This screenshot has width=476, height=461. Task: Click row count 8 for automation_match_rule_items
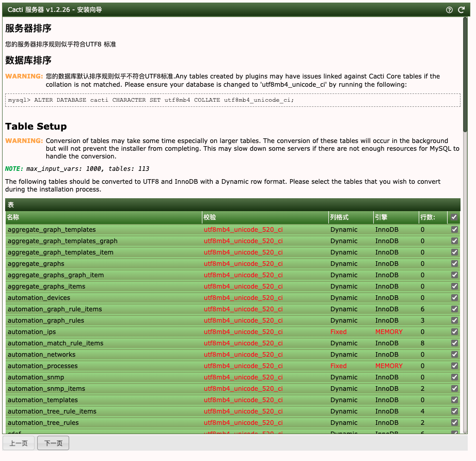click(x=422, y=343)
